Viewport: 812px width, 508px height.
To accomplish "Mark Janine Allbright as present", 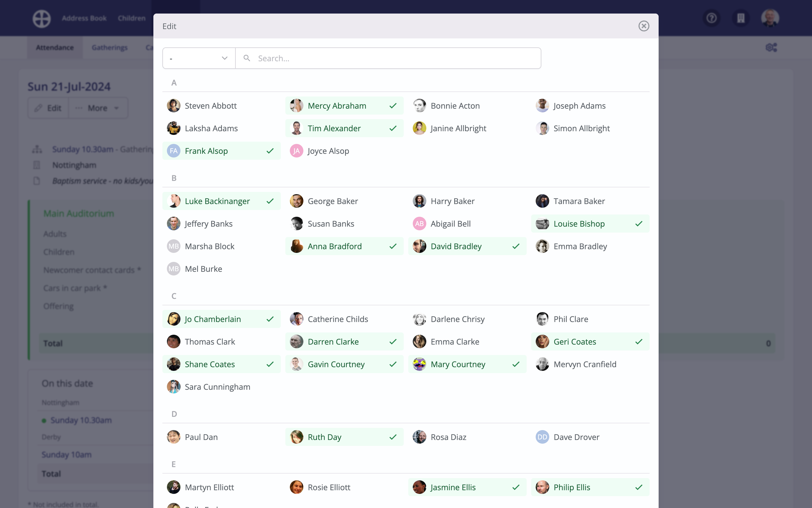I will 467,128.
